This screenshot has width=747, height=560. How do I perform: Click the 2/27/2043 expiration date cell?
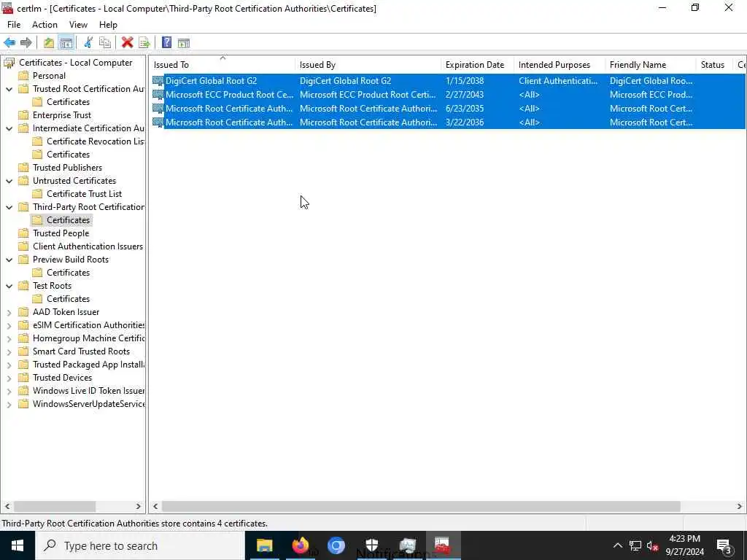[465, 95]
